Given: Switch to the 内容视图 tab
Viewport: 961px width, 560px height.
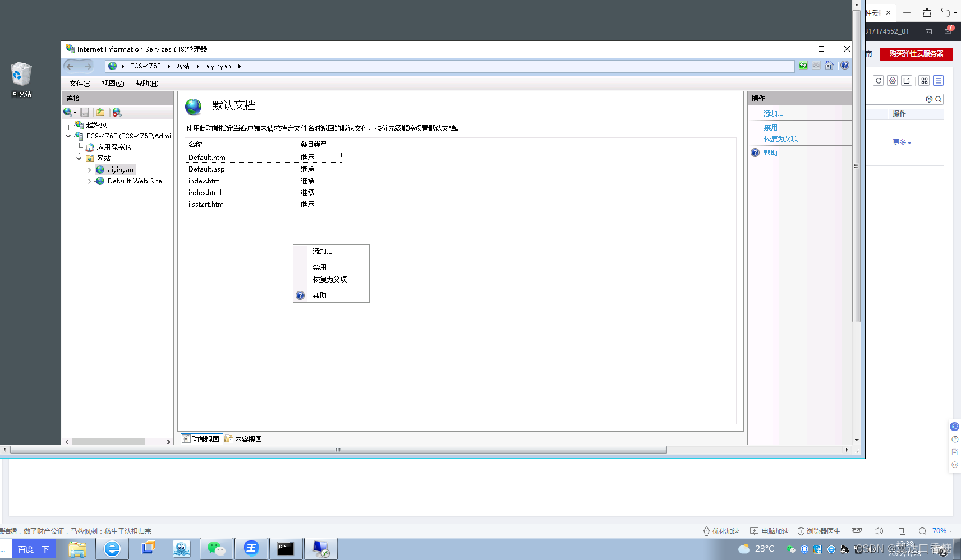Looking at the screenshot, I should (x=243, y=439).
